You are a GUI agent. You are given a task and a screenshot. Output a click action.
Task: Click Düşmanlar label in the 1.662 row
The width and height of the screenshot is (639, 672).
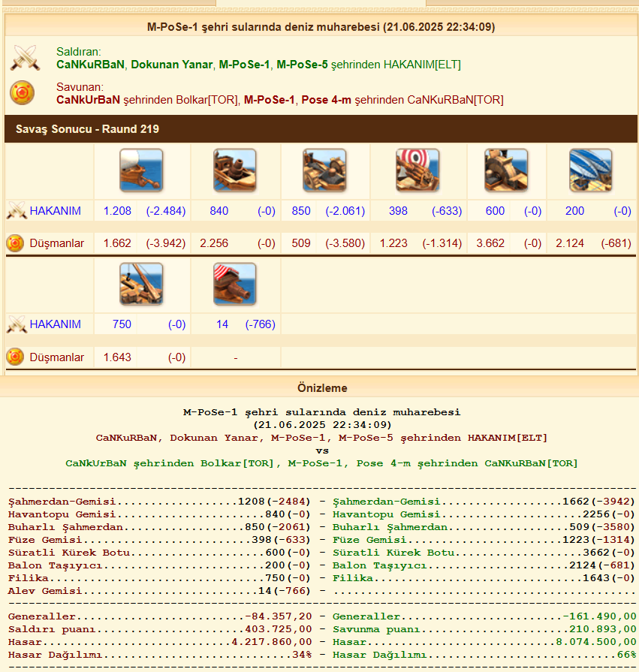56,243
